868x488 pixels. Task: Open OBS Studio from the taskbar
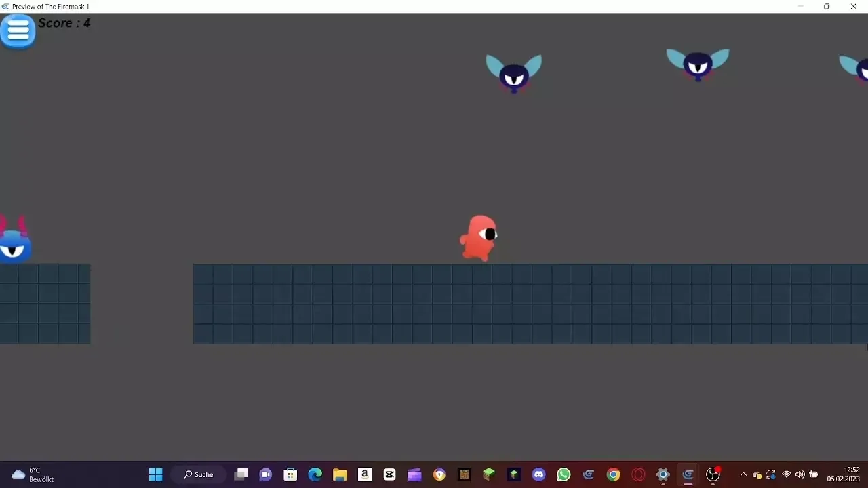(x=713, y=474)
